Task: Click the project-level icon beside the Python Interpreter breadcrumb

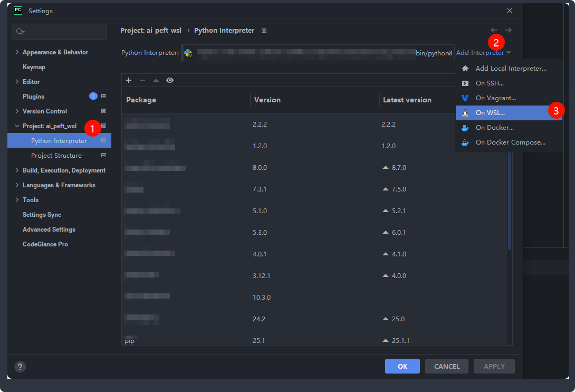Action: (264, 31)
